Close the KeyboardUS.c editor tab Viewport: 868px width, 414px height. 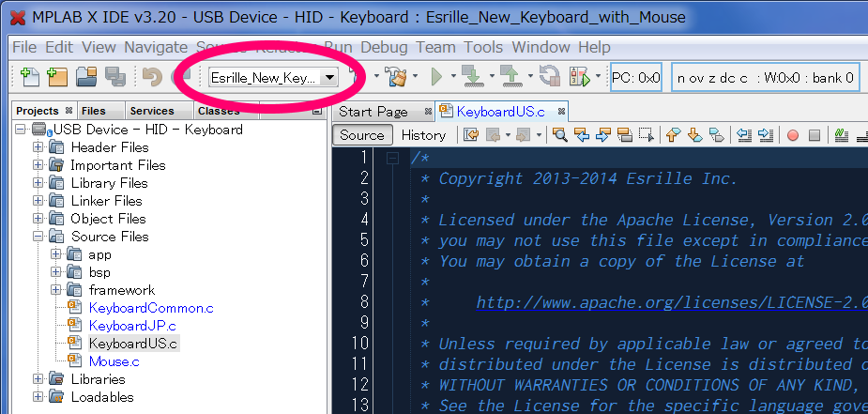(561, 112)
